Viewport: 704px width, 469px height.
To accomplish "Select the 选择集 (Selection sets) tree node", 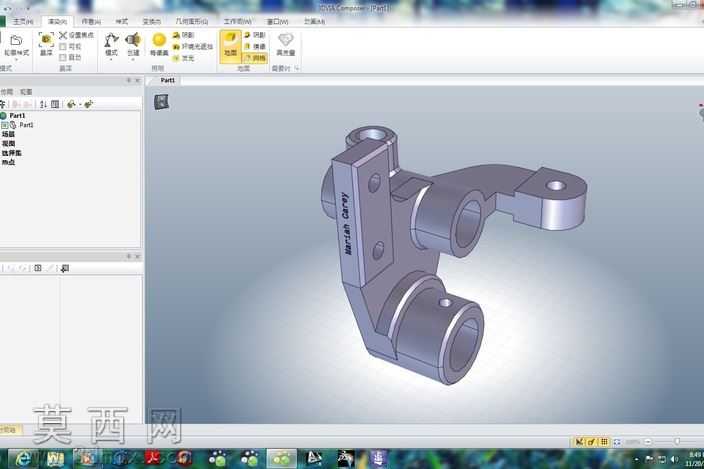I will [x=12, y=153].
